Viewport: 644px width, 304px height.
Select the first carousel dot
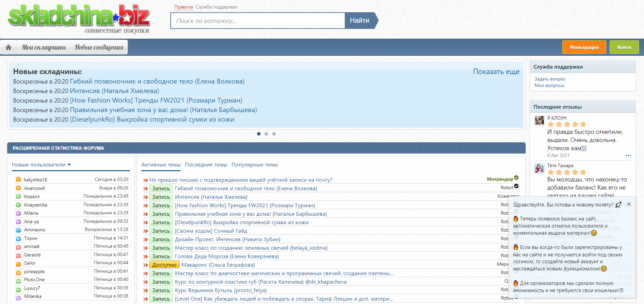[259, 134]
